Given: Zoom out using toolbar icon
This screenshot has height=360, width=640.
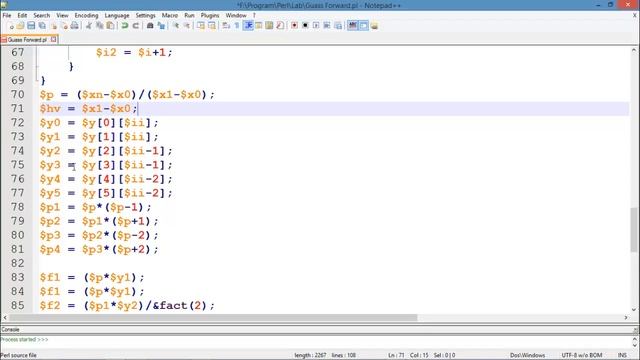Looking at the screenshot, I should tap(187, 26).
